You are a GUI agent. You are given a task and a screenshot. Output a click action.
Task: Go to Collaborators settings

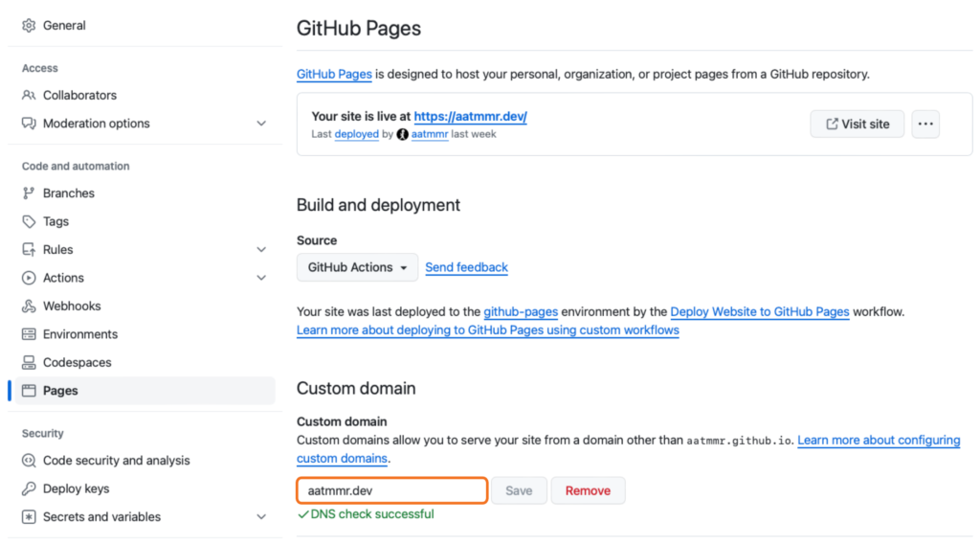coord(79,95)
